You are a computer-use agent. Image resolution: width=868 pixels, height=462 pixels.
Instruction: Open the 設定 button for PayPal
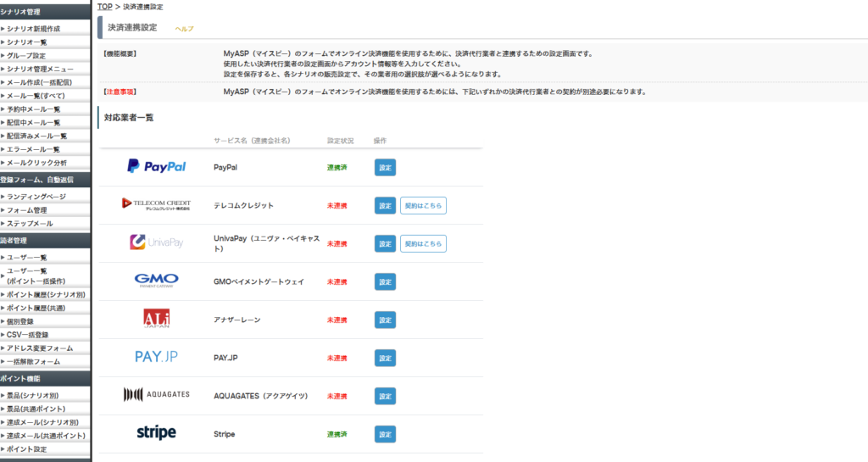pyautogui.click(x=385, y=168)
